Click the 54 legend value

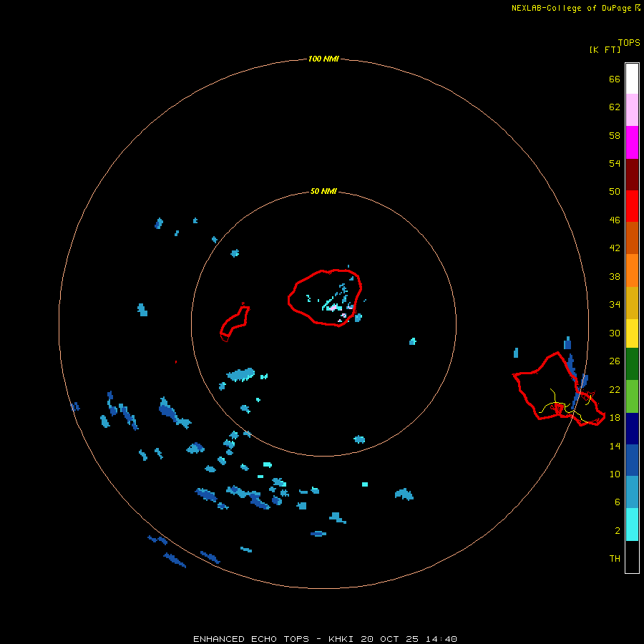615,163
